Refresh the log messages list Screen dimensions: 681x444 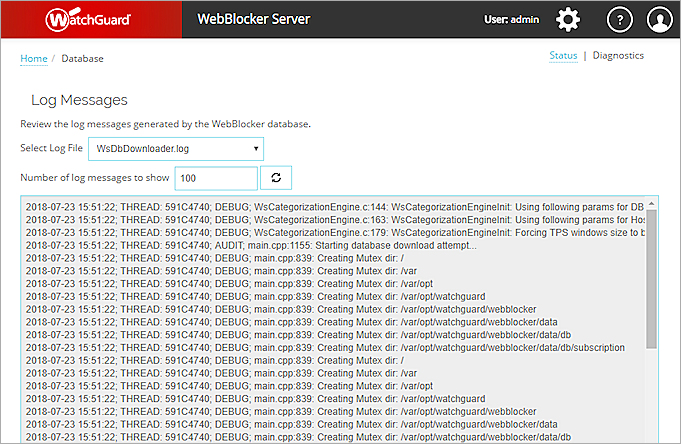pyautogui.click(x=276, y=178)
